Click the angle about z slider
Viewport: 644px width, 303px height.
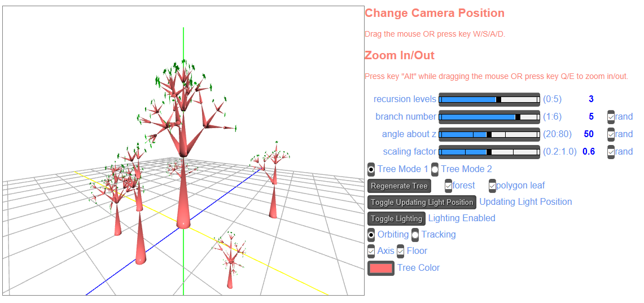(489, 134)
